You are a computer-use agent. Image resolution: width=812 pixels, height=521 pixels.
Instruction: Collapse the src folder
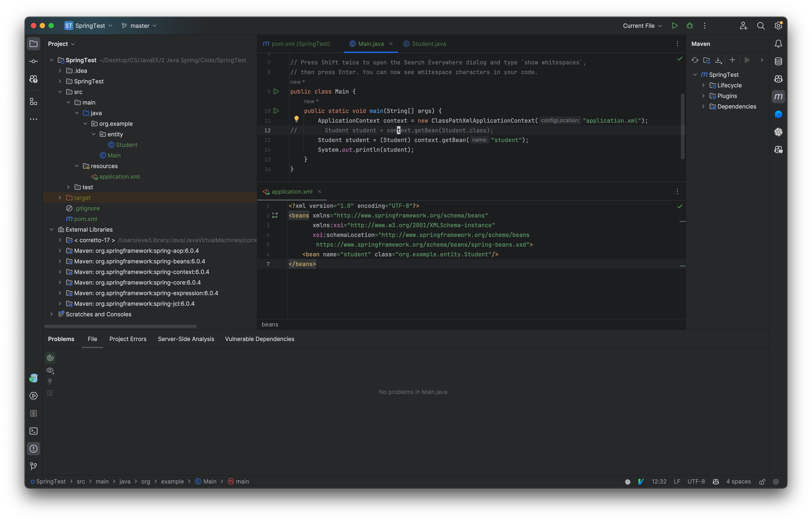(x=60, y=92)
